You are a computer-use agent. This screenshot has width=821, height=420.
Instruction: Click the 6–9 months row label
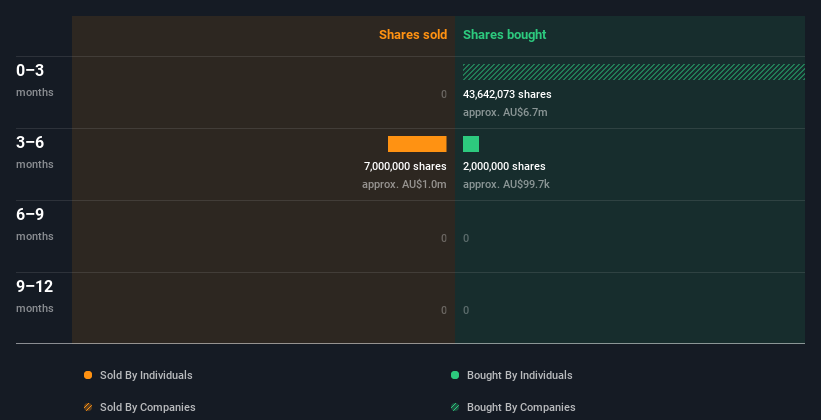click(35, 224)
